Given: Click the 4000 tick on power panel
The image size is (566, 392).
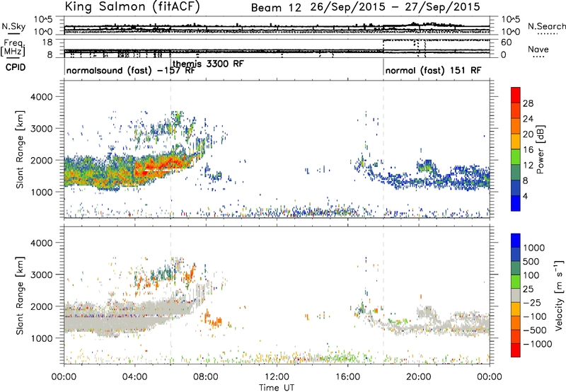Looking at the screenshot, I should (x=41, y=97).
